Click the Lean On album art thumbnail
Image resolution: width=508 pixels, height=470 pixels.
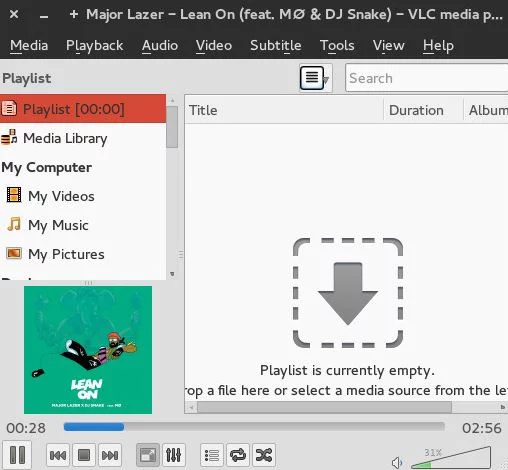pyautogui.click(x=88, y=350)
